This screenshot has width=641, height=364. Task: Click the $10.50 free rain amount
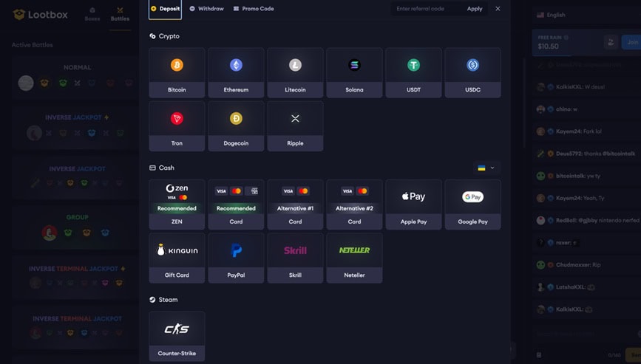[x=548, y=47]
